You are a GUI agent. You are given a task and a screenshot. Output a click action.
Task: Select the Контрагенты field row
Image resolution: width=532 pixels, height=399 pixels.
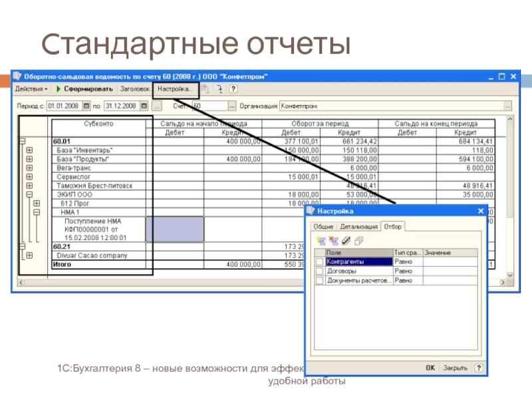[359, 261]
